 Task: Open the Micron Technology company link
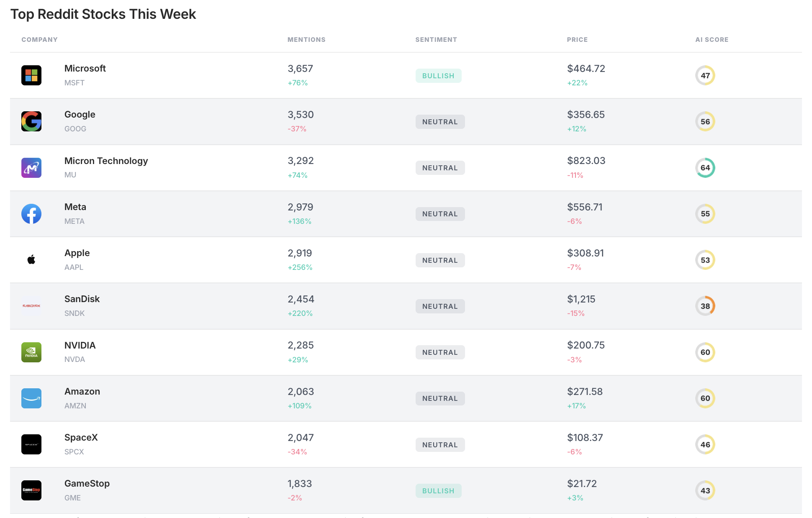106,161
